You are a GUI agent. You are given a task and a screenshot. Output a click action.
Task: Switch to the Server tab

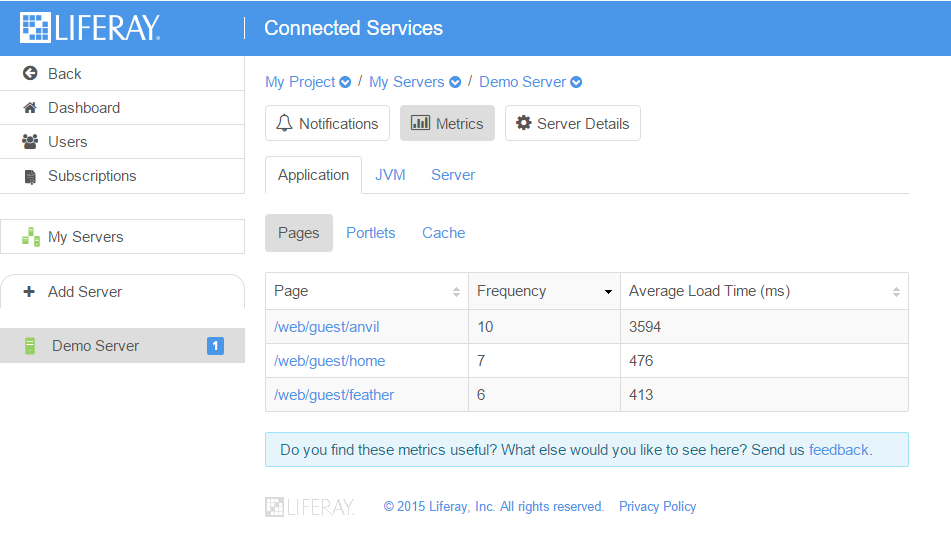point(453,175)
